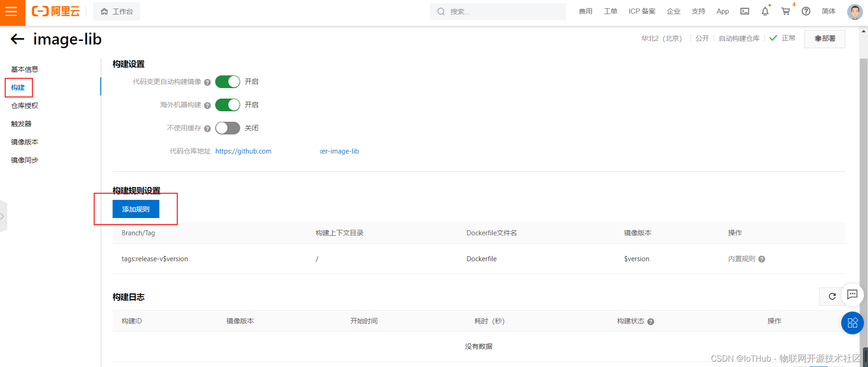Viewport: 868px width, 367px height.
Task: Open ICP 备案 in the top bar
Action: [x=642, y=11]
